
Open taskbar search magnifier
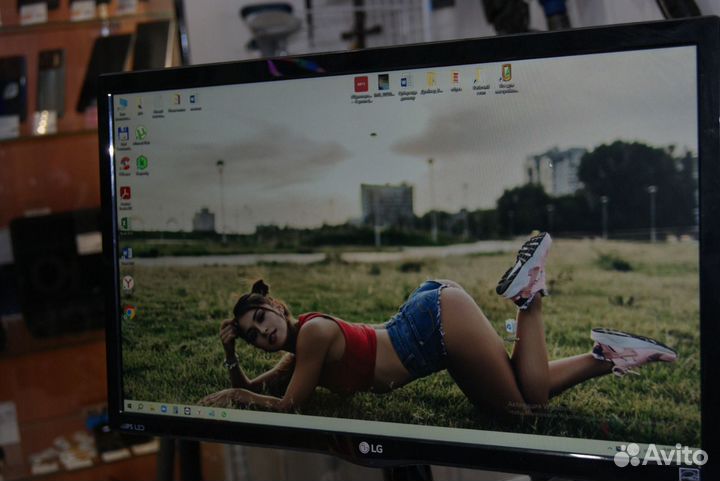(140, 406)
